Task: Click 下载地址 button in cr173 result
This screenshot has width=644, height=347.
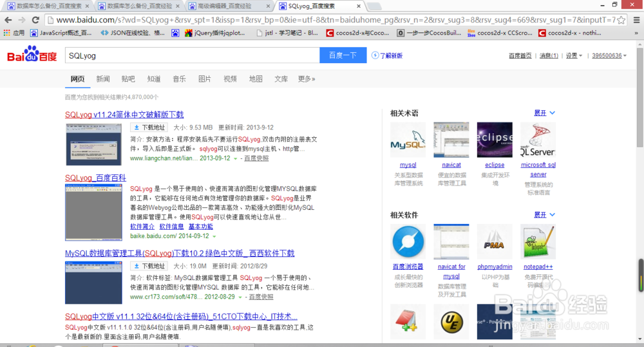Action: click(x=149, y=266)
